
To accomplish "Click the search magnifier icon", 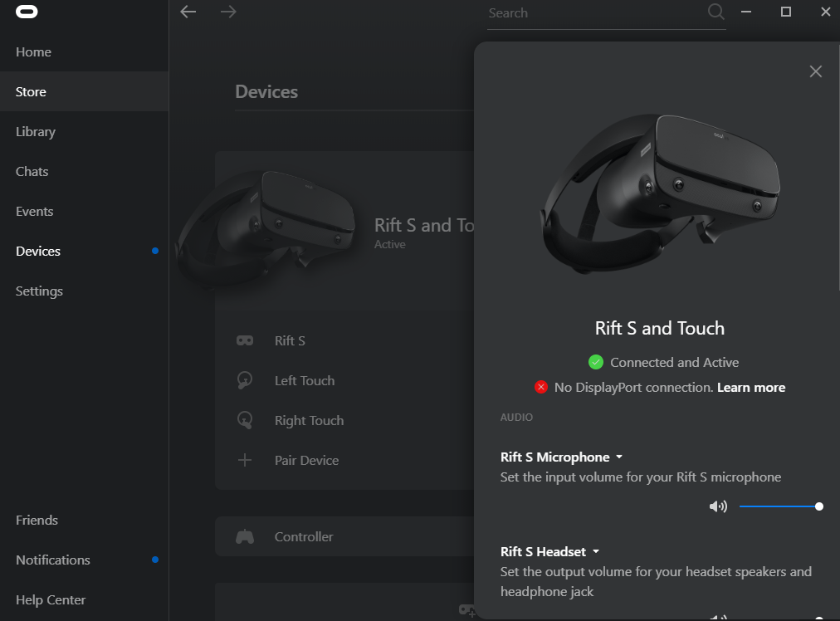I will tap(715, 12).
